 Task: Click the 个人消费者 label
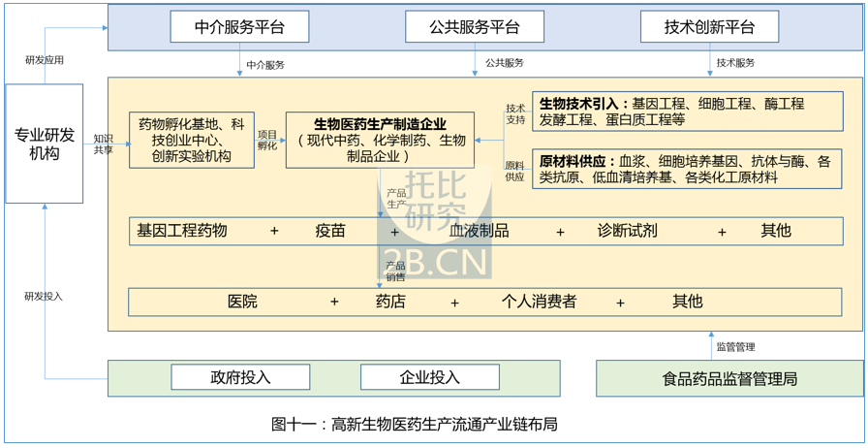point(539,302)
